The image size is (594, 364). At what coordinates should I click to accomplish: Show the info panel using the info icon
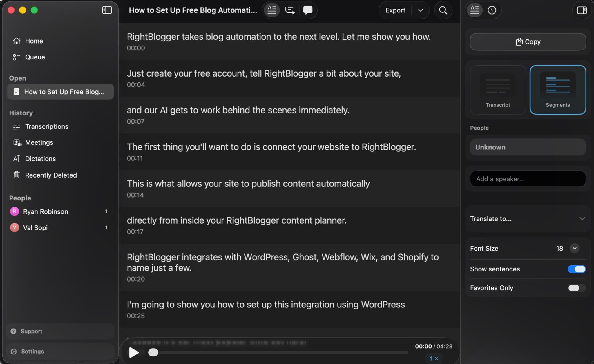[x=492, y=10]
